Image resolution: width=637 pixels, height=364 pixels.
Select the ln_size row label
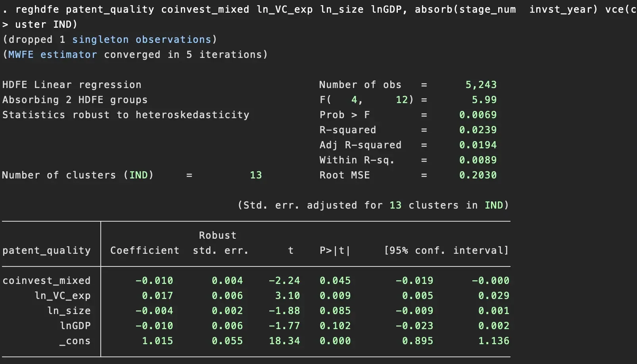point(69,311)
